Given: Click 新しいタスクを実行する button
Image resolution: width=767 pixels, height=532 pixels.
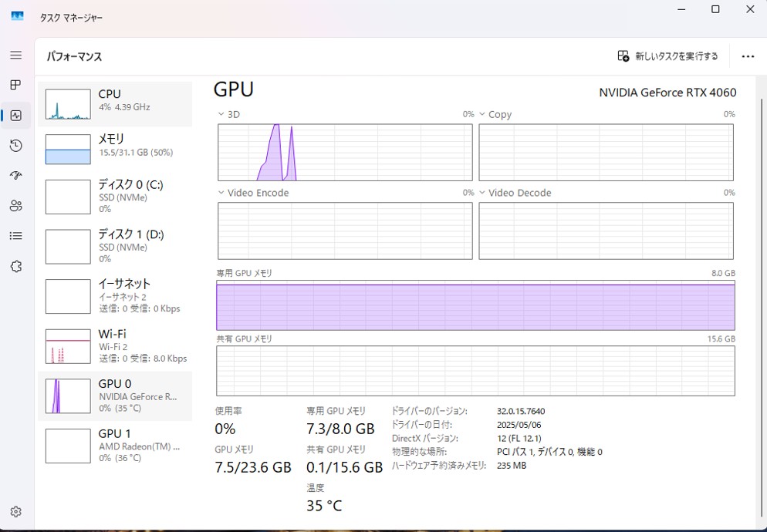Looking at the screenshot, I should [668, 56].
